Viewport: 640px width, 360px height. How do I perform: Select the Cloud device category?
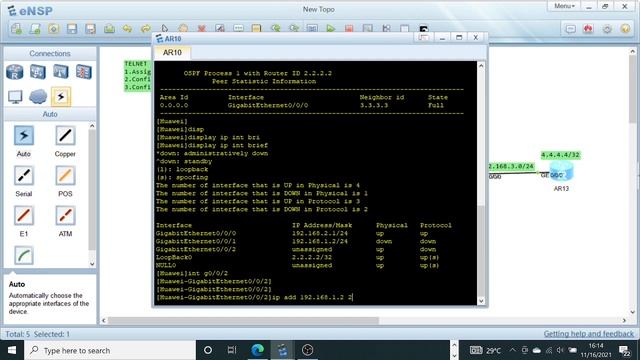(x=38, y=97)
